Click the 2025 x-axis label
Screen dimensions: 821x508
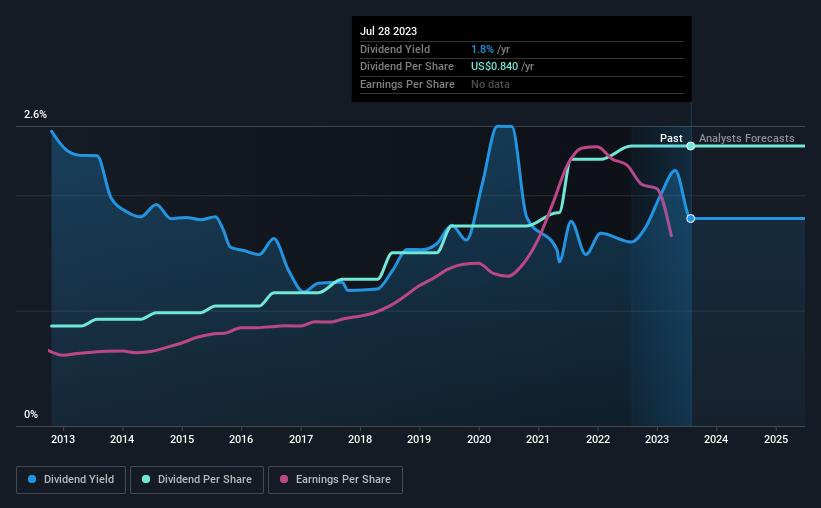tap(775, 439)
